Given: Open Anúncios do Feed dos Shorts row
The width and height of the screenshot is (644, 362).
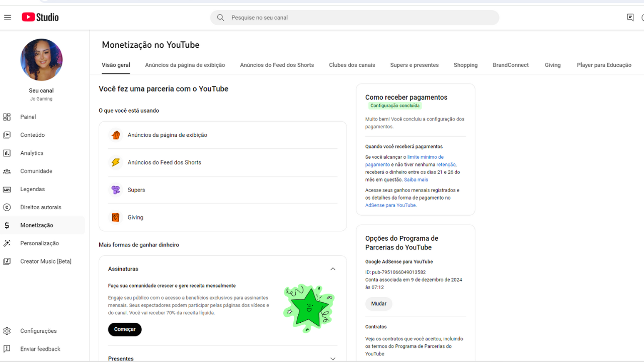Looking at the screenshot, I should (x=223, y=163).
